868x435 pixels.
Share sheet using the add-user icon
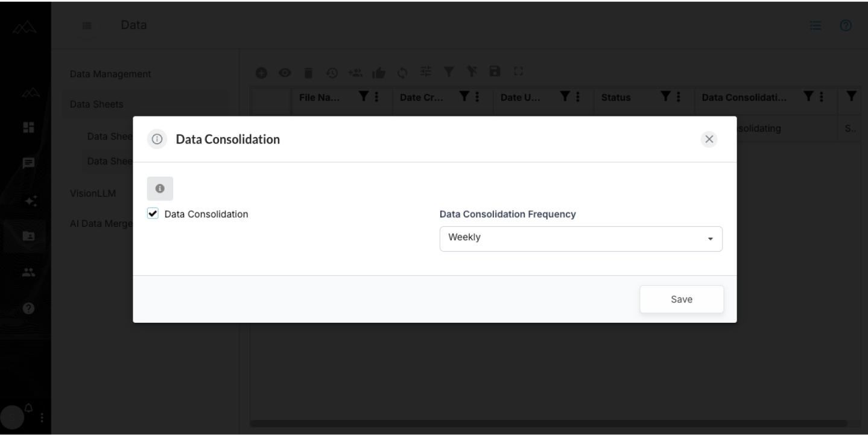(355, 72)
